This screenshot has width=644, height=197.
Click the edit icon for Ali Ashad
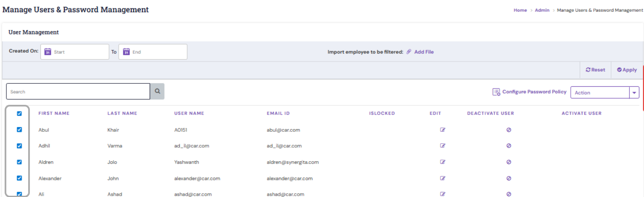[x=443, y=194]
